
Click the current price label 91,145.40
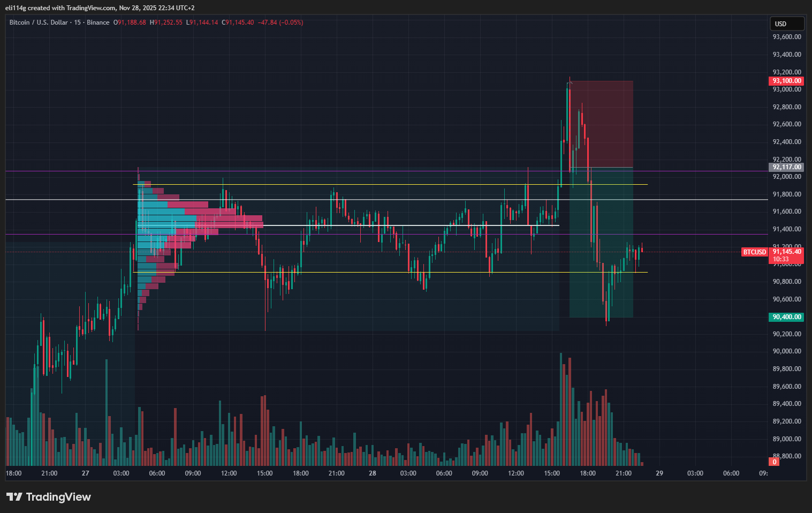[x=787, y=252]
